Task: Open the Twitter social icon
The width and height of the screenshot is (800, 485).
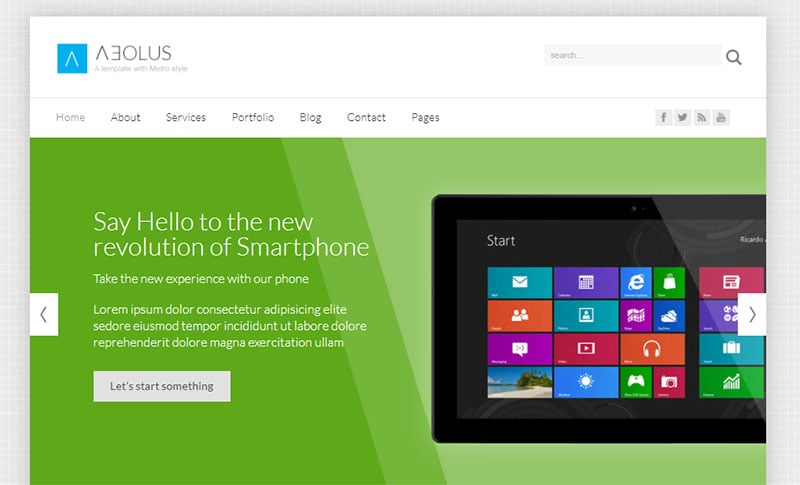Action: pyautogui.click(x=683, y=117)
